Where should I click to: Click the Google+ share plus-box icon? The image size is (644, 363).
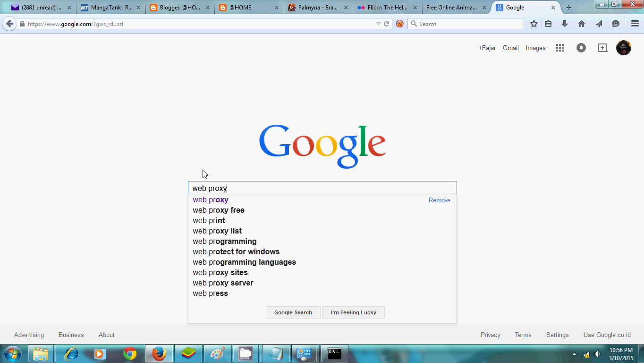[x=602, y=48]
